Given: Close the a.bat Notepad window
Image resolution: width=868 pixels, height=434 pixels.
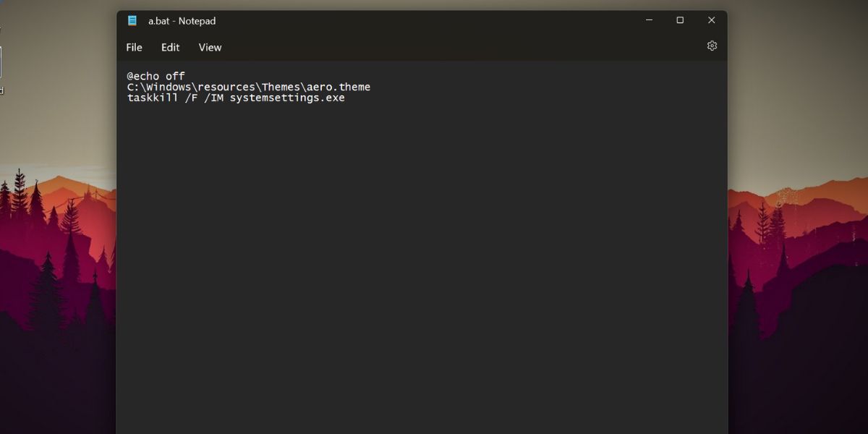Looking at the screenshot, I should 711,20.
